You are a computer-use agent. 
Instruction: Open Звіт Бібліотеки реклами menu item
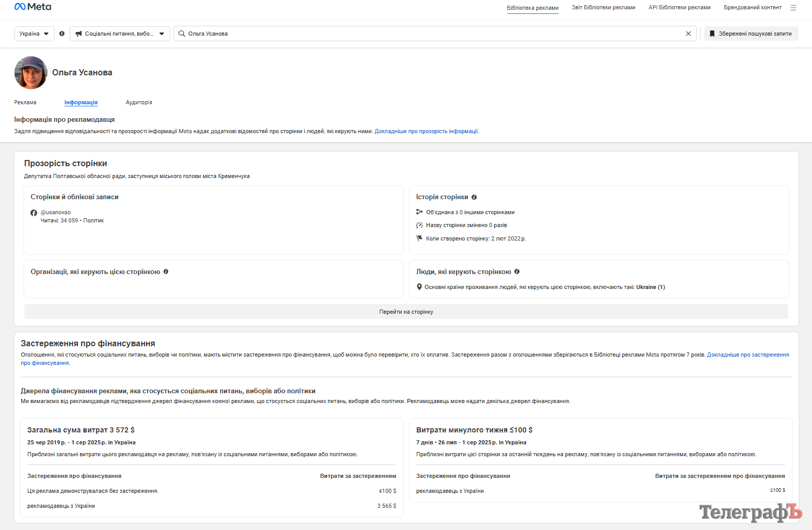pyautogui.click(x=603, y=8)
